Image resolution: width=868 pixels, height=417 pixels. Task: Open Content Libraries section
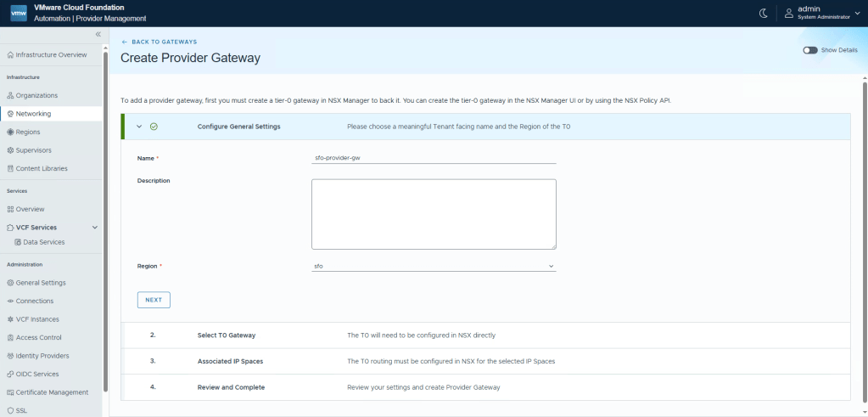42,168
